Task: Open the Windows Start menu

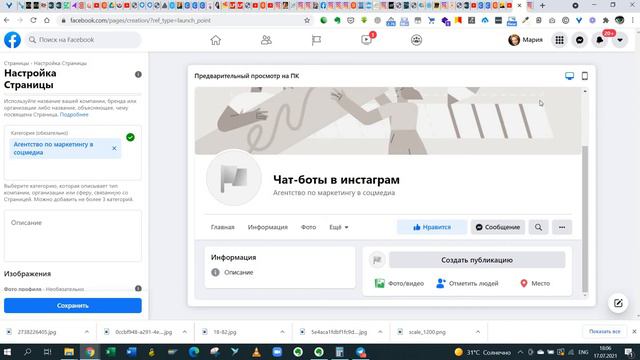Action: 7,352
